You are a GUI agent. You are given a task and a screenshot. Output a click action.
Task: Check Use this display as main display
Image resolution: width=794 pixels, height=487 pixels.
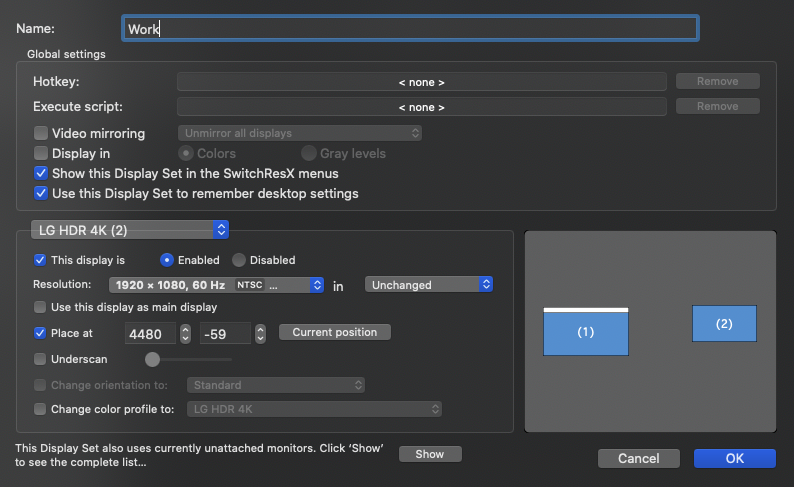click(41, 307)
